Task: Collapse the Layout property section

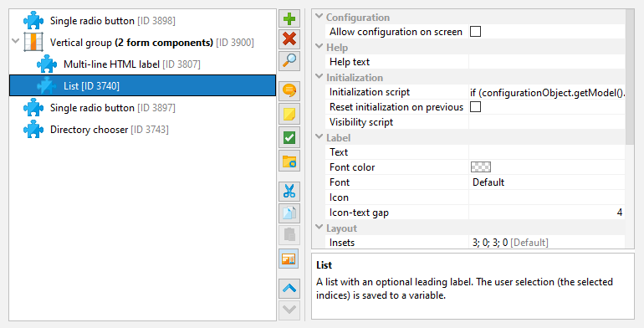Action: click(319, 228)
